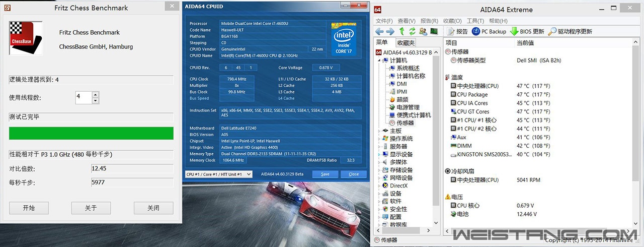Viewport: 644px width, 247px height.
Task: Expand the 服务器 tree node
Action: [x=379, y=147]
